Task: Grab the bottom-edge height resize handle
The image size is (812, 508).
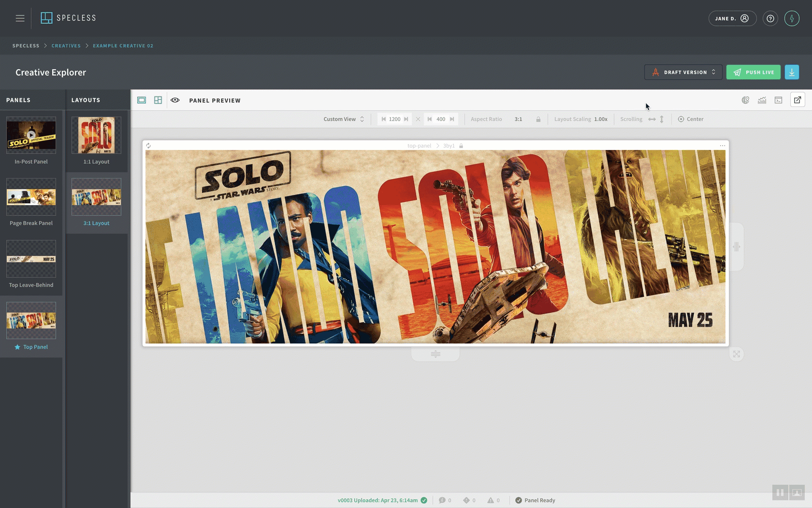Action: pos(435,354)
